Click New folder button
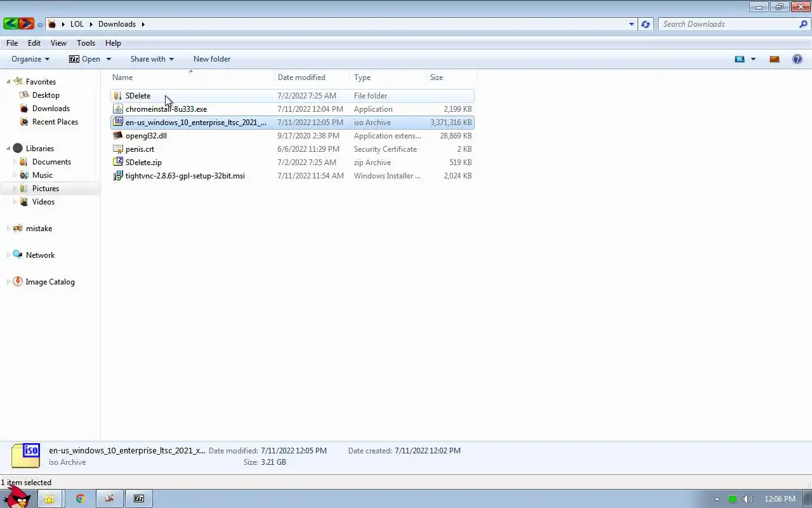 [212, 59]
